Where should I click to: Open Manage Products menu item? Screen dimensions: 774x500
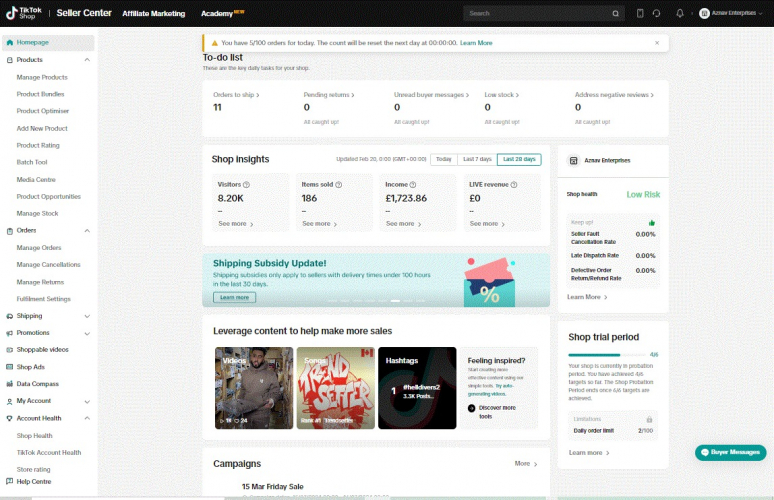coord(42,77)
